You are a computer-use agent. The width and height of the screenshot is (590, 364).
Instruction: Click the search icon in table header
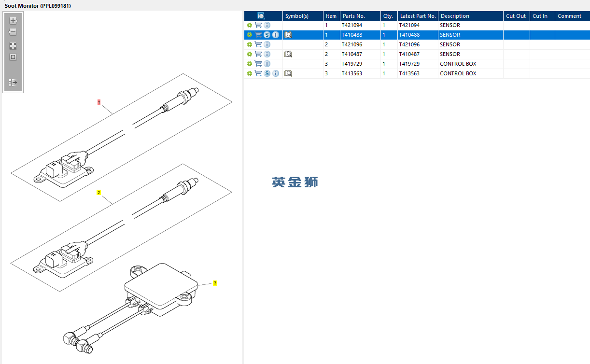pos(261,16)
